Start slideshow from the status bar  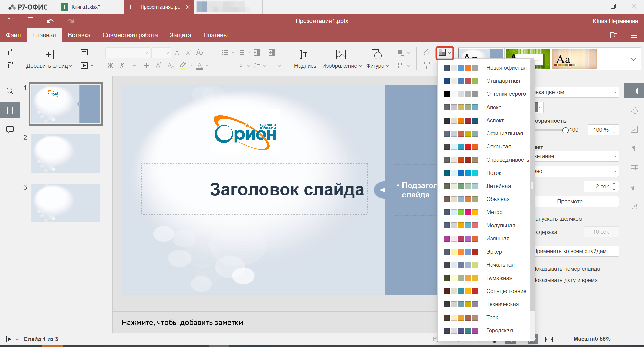pos(10,339)
